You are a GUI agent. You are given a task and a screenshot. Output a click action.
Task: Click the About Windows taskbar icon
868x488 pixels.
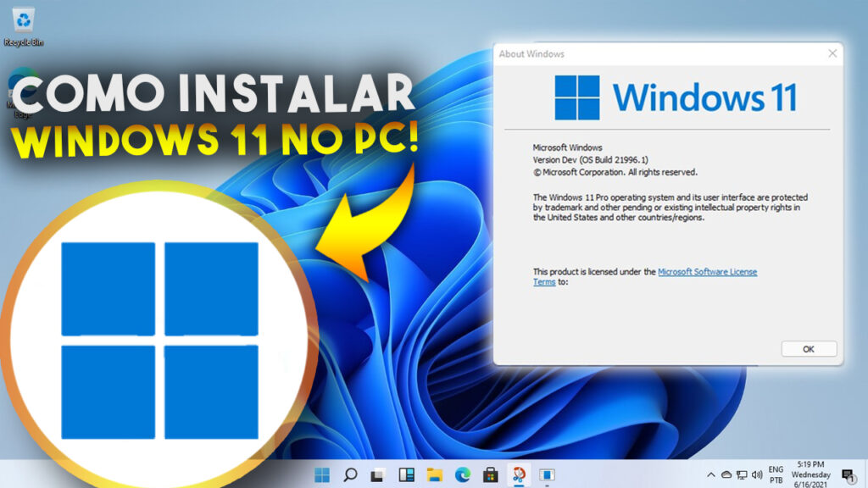(x=547, y=474)
